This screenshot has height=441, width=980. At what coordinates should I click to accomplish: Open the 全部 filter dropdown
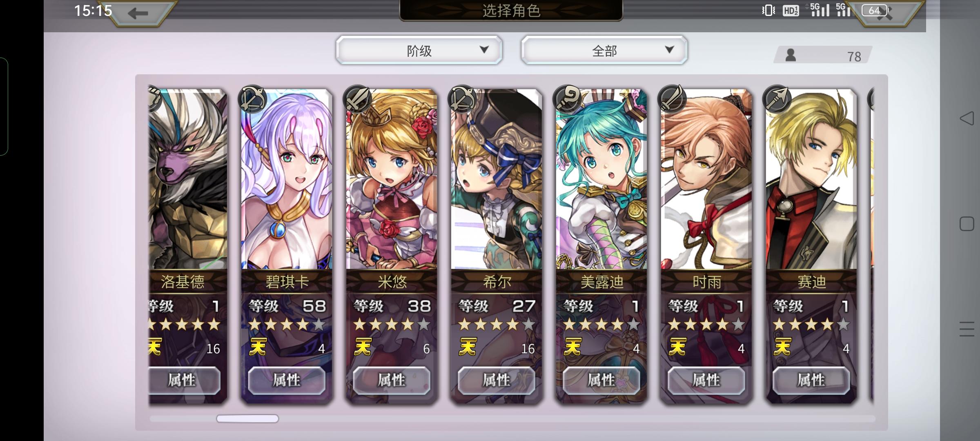604,50
